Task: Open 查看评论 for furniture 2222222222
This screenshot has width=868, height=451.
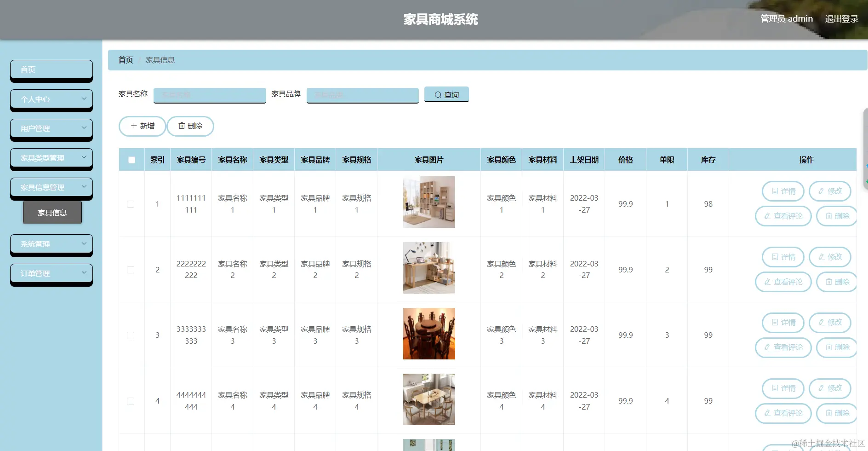Action: pyautogui.click(x=783, y=282)
